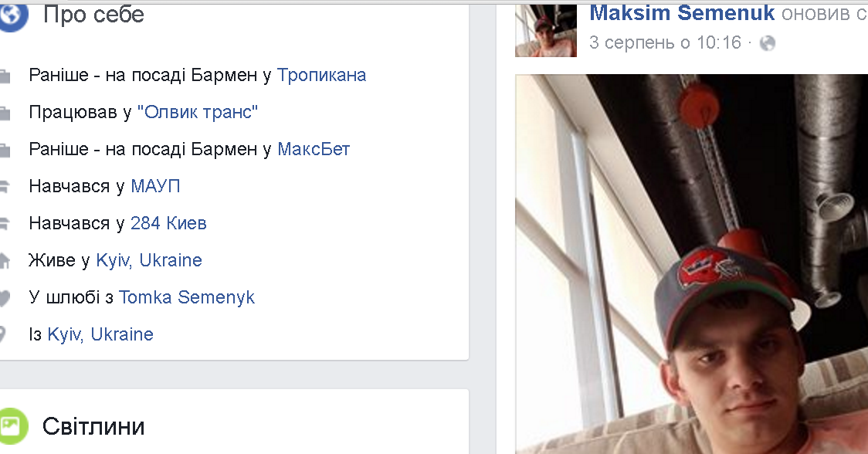Viewport: 868px width, 454px height.
Task: Open the large posted profile photo
Action: [691, 263]
